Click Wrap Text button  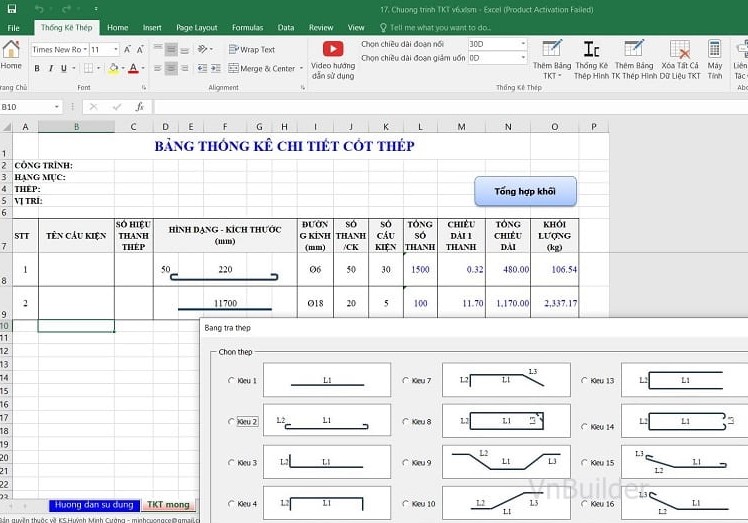click(x=252, y=49)
